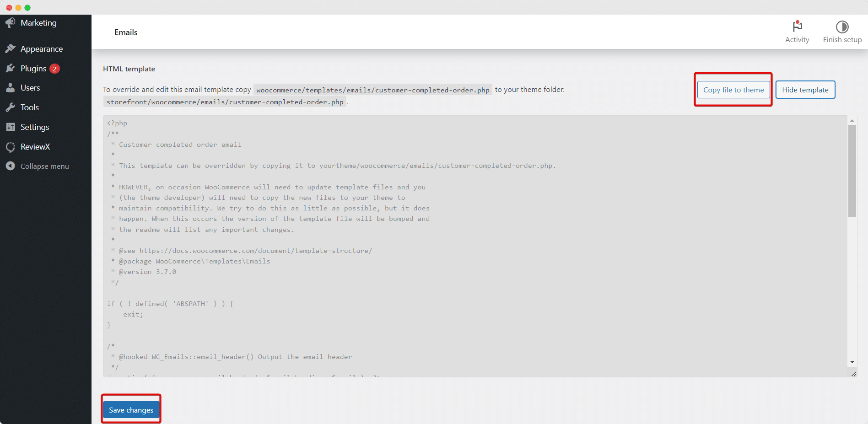Click the 'Customer completed order email' comment line

pos(176,145)
